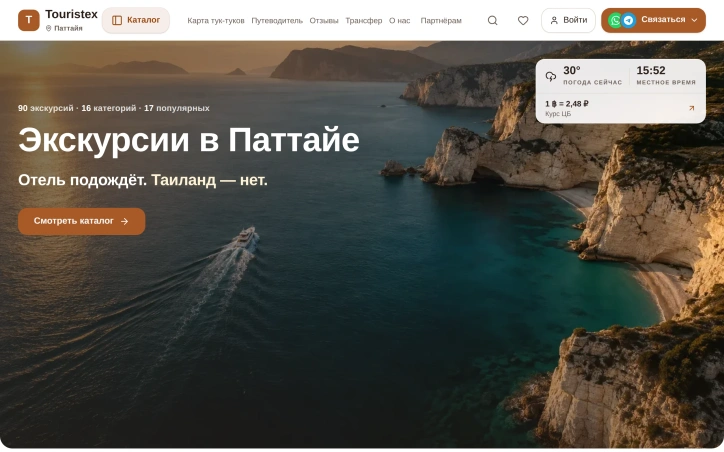Click the exchange rate arrow icon
Screen dimensions: 724x452
coord(691,108)
